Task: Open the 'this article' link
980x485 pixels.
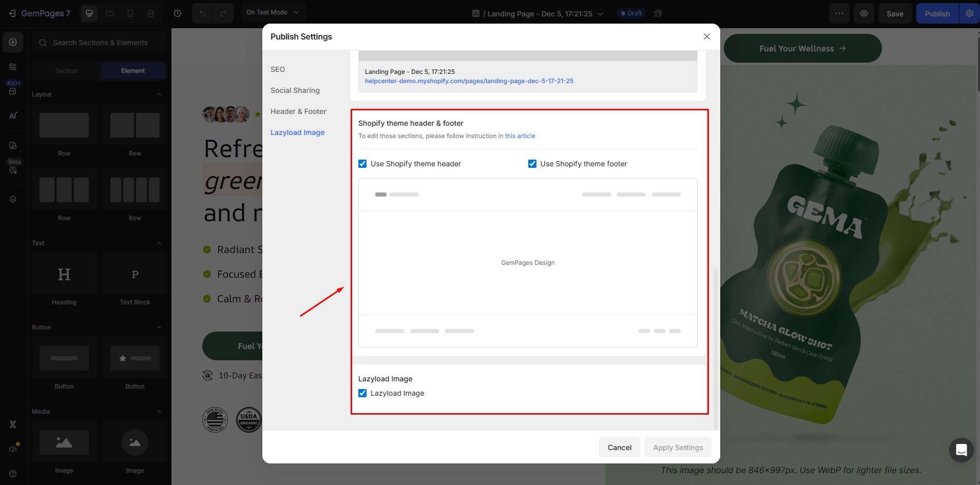Action: [x=520, y=136]
